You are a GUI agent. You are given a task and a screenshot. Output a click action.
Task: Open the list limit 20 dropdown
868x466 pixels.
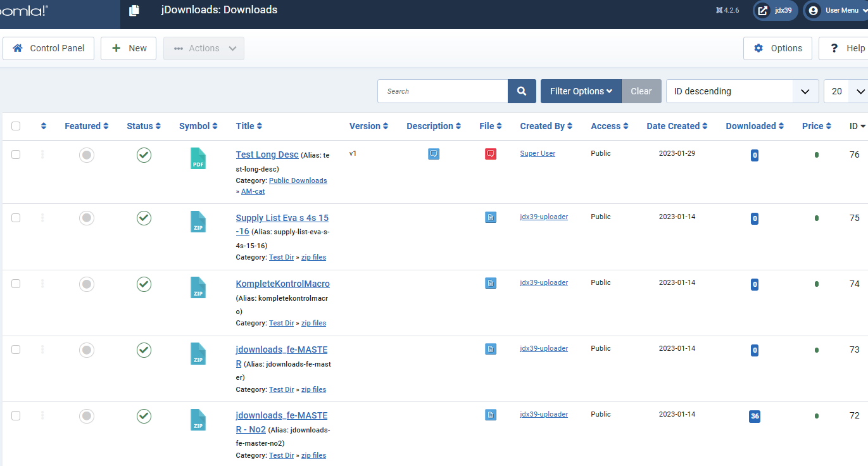(846, 91)
